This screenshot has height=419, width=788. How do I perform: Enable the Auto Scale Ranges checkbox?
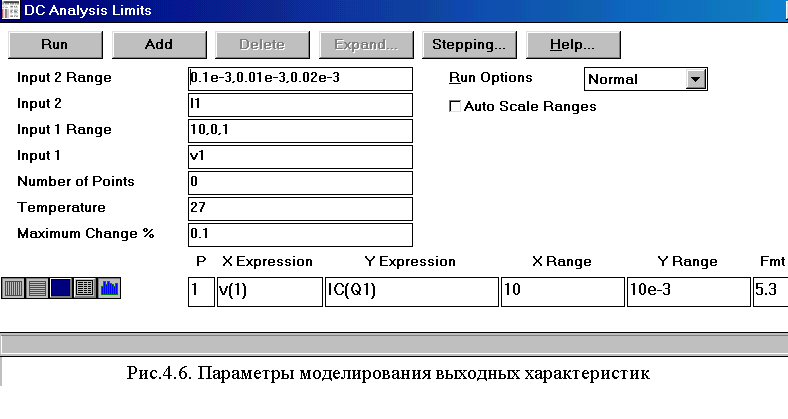[x=455, y=106]
